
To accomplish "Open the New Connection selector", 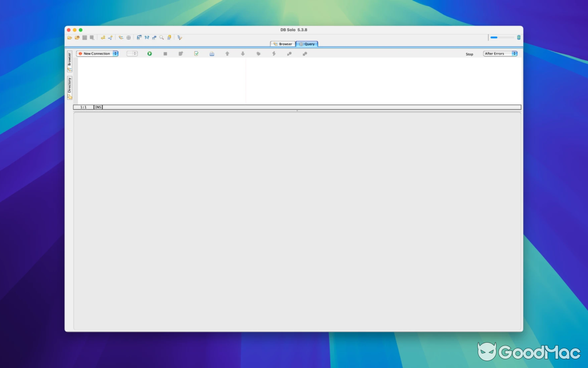I will coord(97,53).
